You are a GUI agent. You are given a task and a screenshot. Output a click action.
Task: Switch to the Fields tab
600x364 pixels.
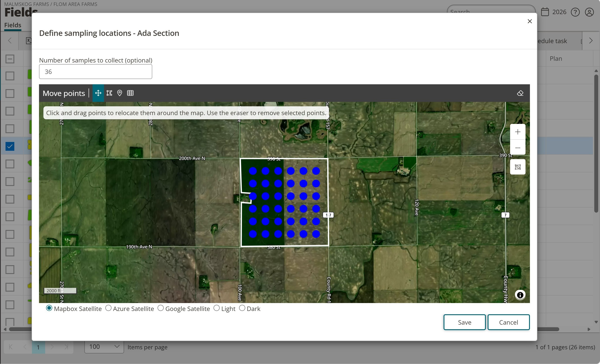coord(13,25)
